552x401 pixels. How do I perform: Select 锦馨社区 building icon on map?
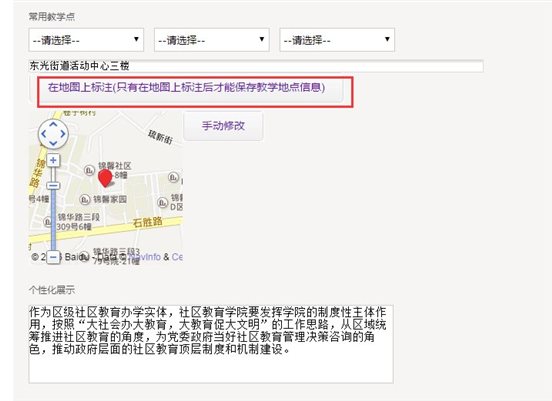[89, 170]
